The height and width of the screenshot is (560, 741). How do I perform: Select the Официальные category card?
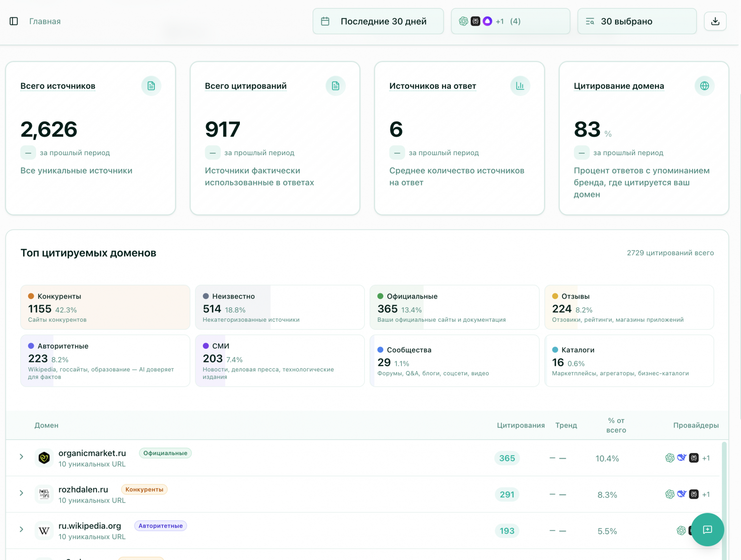(x=454, y=307)
